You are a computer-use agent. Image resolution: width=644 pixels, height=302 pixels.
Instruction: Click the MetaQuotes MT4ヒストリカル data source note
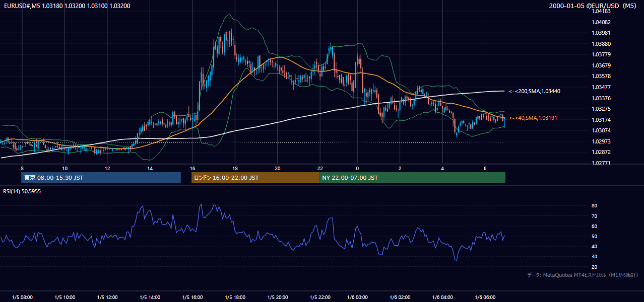583,275
